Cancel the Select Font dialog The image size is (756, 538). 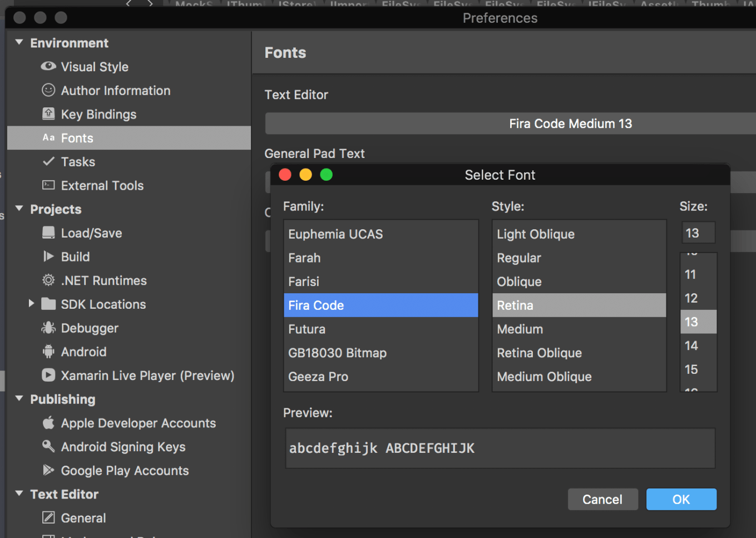(602, 500)
